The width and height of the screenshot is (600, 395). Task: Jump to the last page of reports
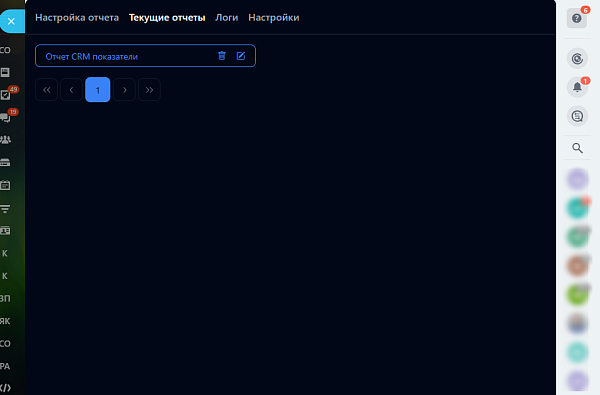[x=149, y=90]
